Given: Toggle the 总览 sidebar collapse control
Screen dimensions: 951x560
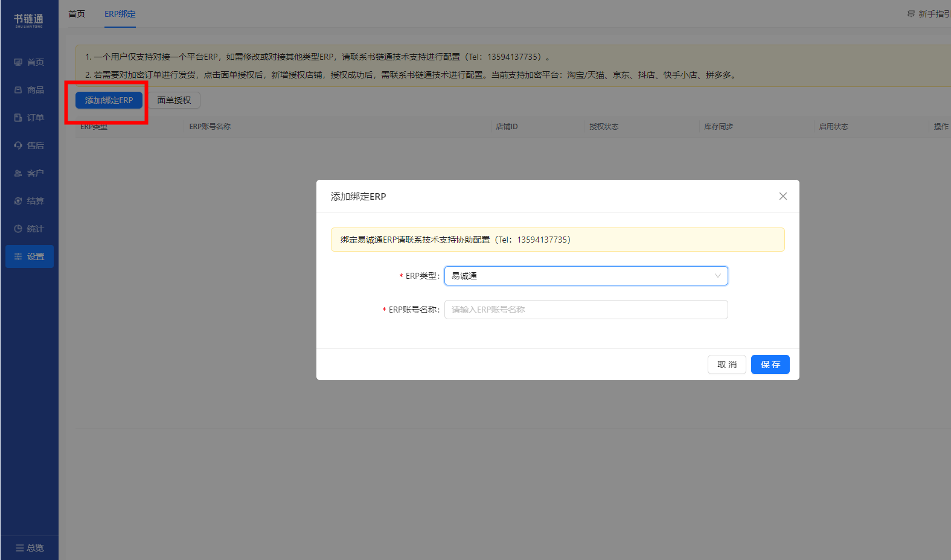Looking at the screenshot, I should pyautogui.click(x=30, y=548).
